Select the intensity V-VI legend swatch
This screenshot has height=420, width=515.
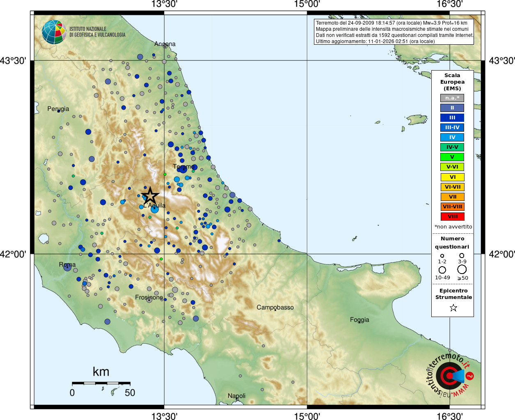(452, 167)
